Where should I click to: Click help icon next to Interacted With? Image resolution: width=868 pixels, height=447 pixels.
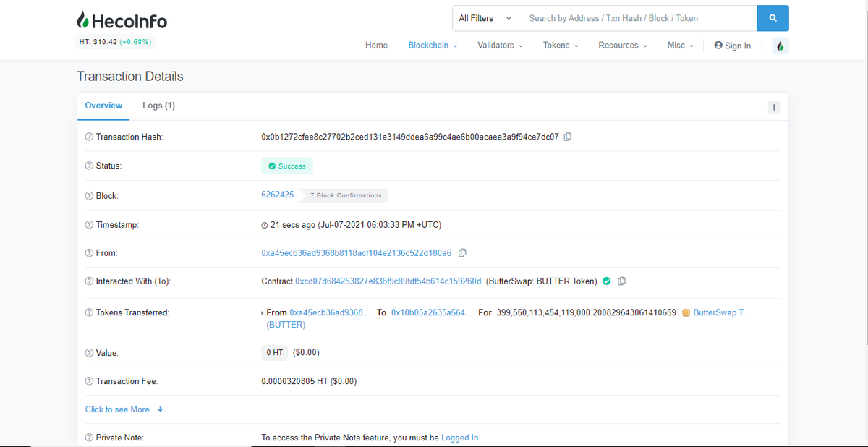89,281
